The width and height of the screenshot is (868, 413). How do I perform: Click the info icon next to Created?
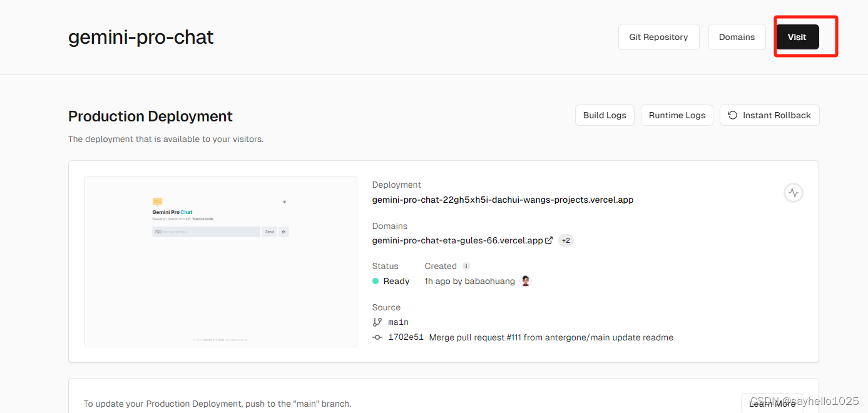tap(466, 266)
